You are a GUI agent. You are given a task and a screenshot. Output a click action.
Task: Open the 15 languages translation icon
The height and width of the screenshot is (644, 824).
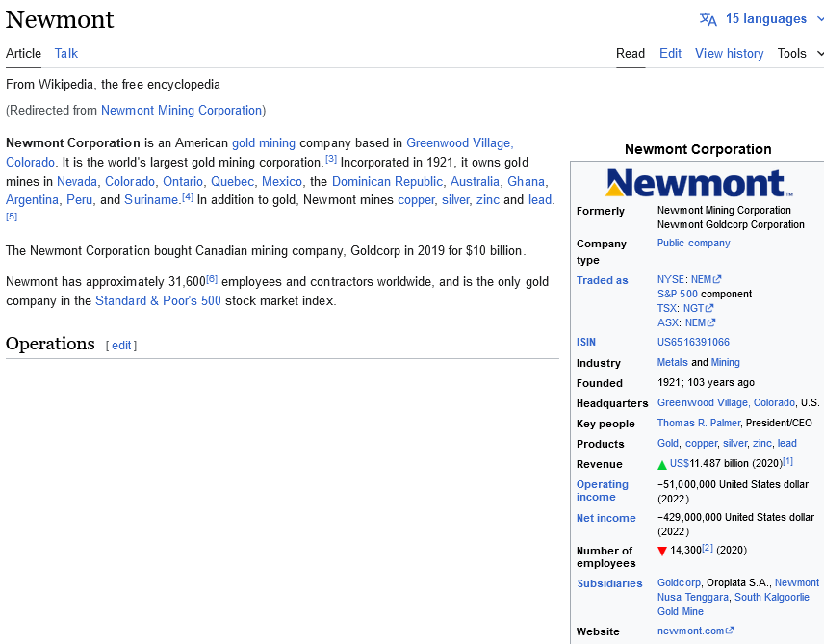[708, 19]
